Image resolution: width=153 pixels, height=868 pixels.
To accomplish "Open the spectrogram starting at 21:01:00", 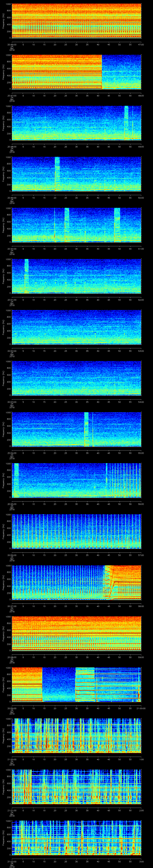I will pyautogui.click(x=76, y=786).
